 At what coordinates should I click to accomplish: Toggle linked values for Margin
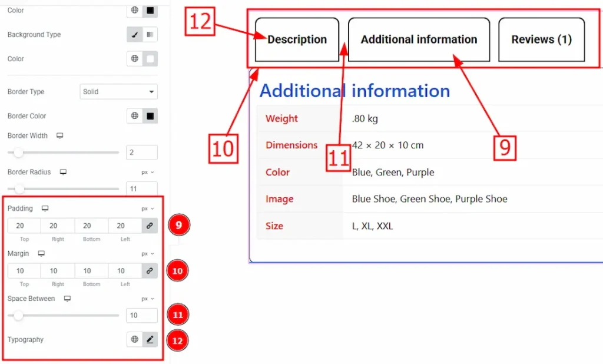(150, 271)
